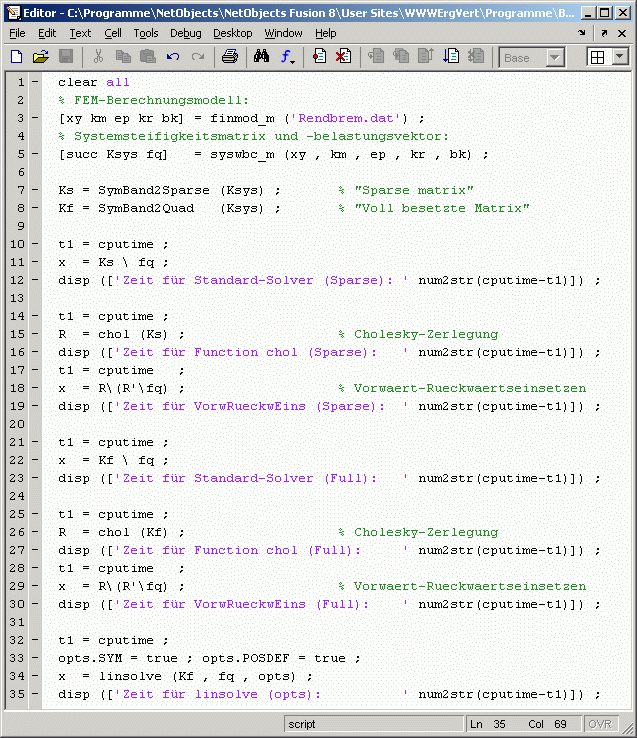Click the Open file folder icon
The width and height of the screenshot is (637, 738).
coord(41,57)
